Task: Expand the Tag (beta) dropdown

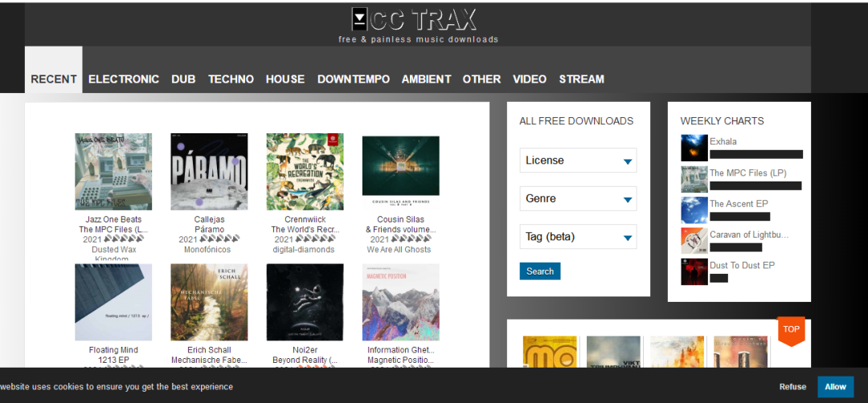Action: 578,237
